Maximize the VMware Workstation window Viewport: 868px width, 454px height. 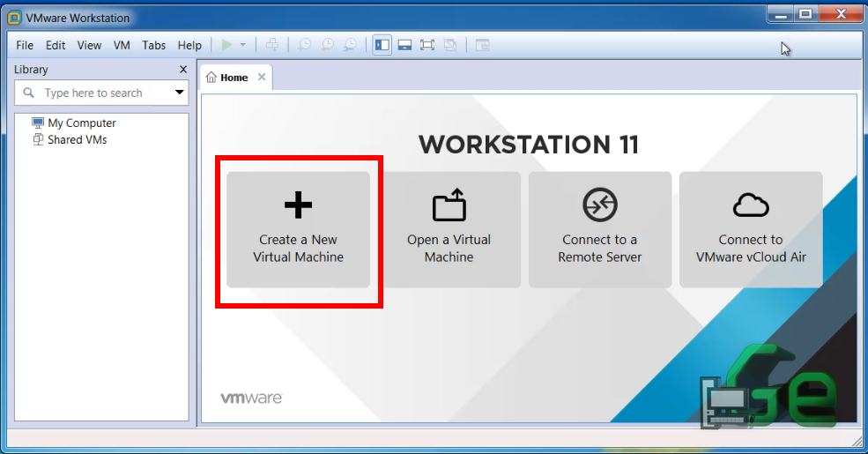806,15
